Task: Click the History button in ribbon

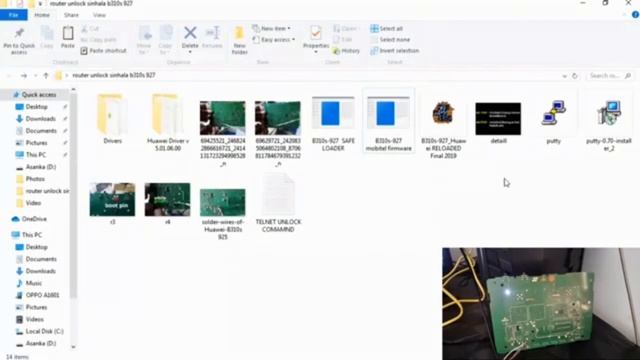Action: [x=346, y=51]
